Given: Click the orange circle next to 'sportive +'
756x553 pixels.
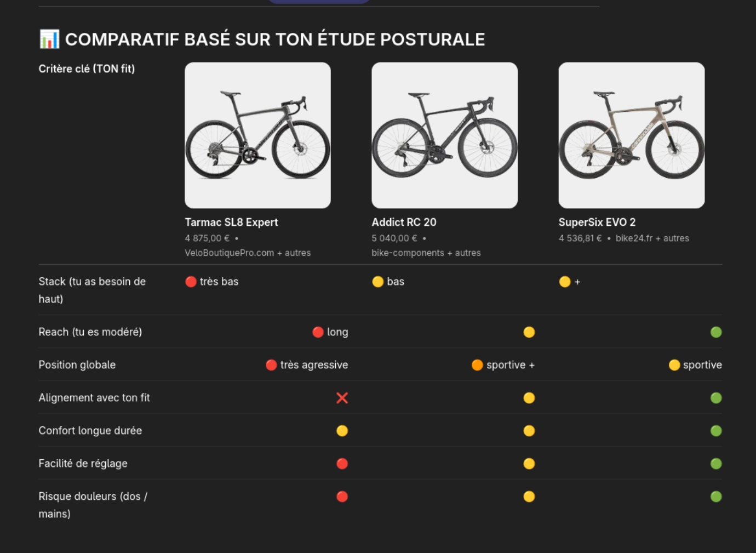Looking at the screenshot, I should point(477,365).
